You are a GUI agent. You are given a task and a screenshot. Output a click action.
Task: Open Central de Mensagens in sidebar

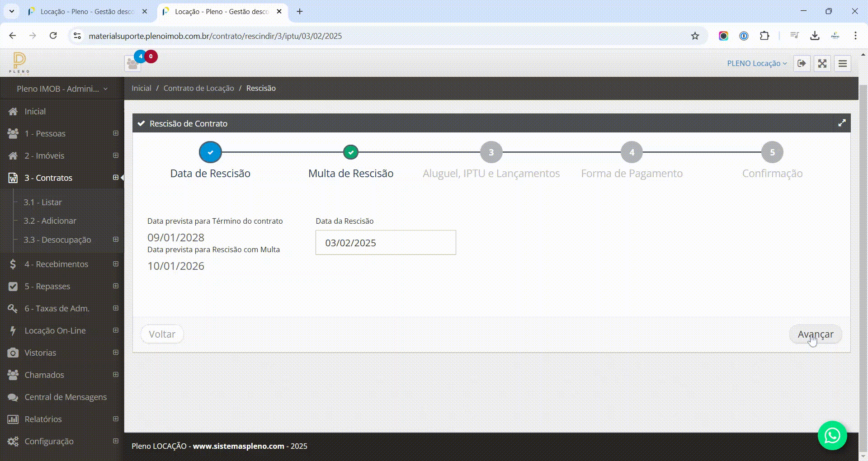pos(62,397)
